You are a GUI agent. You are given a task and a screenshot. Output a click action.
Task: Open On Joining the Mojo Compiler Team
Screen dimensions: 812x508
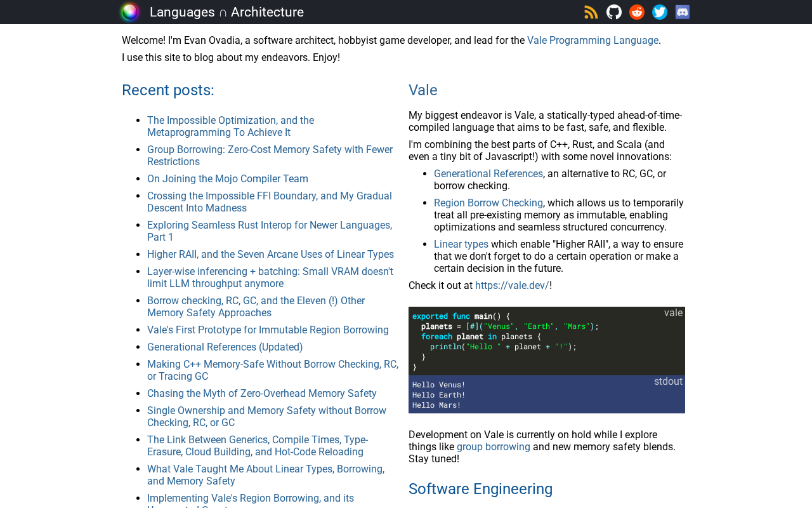(x=228, y=179)
